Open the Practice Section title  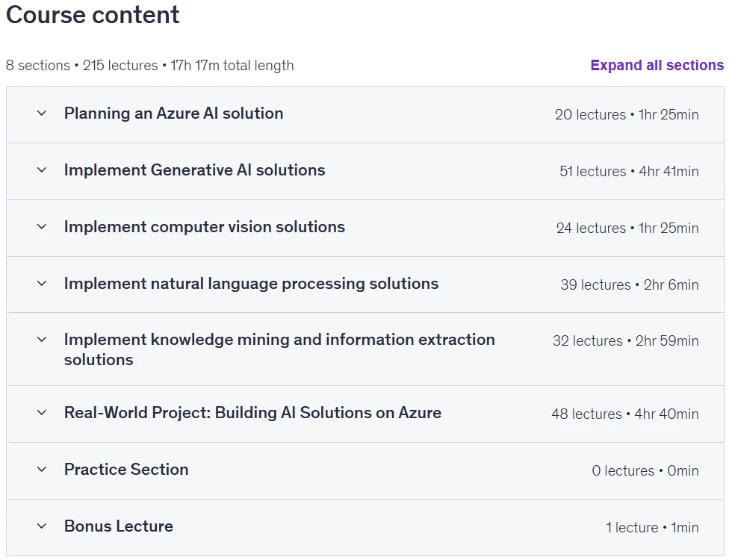click(126, 470)
